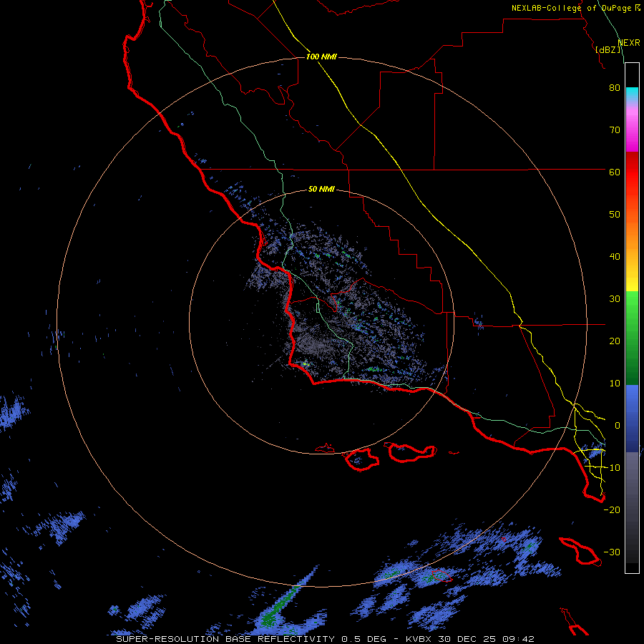Click the -30 value on the dBZ scale

tap(612, 552)
